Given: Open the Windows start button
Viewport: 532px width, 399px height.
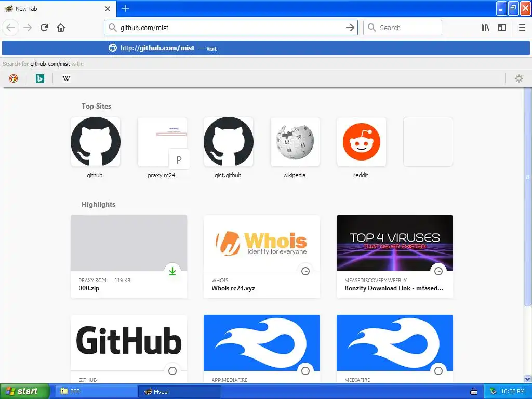Looking at the screenshot, I should click(25, 392).
